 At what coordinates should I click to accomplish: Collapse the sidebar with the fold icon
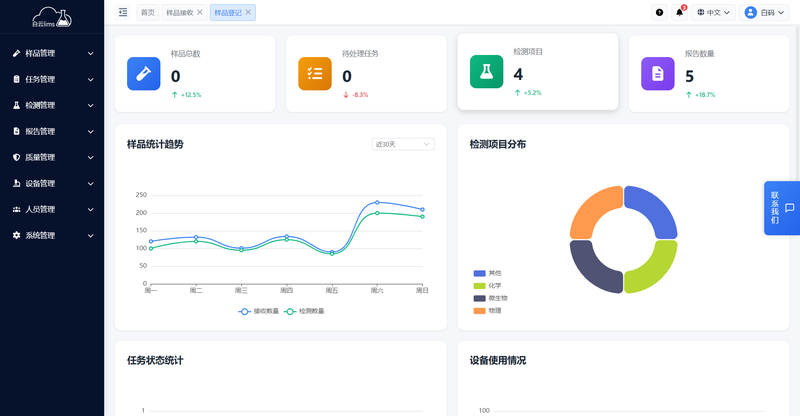pos(123,12)
